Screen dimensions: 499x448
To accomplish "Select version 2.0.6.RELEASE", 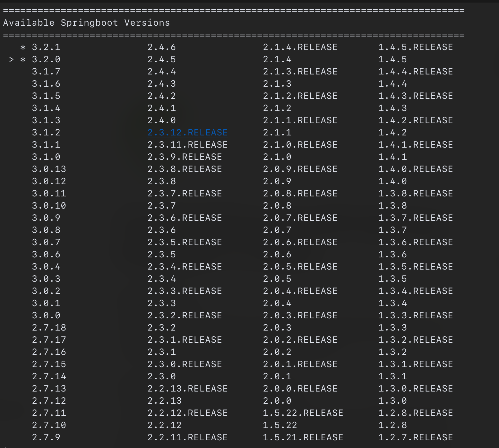I will [300, 242].
